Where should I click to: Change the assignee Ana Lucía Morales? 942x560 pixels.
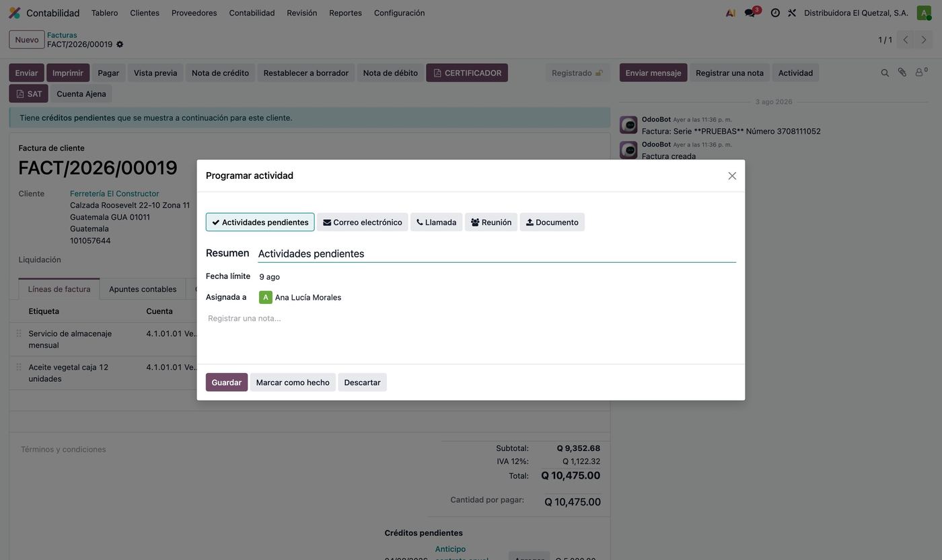coord(307,297)
